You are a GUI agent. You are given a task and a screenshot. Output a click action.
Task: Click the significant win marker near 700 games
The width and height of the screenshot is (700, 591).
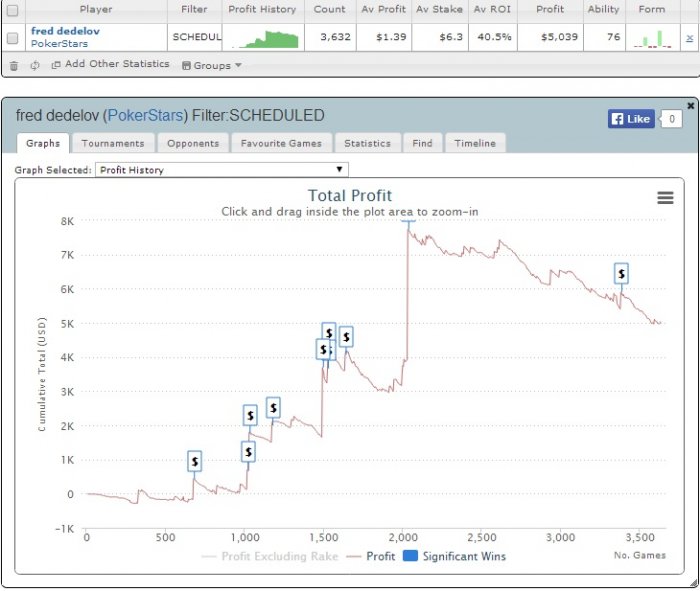pos(195,461)
